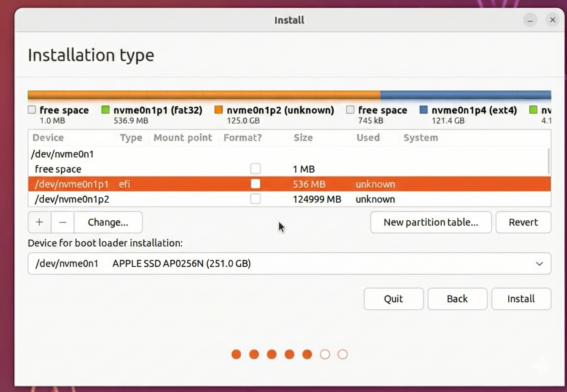Toggle the Format checkbox for /dev/nvme0n1p1
The image size is (567, 392).
tap(256, 184)
